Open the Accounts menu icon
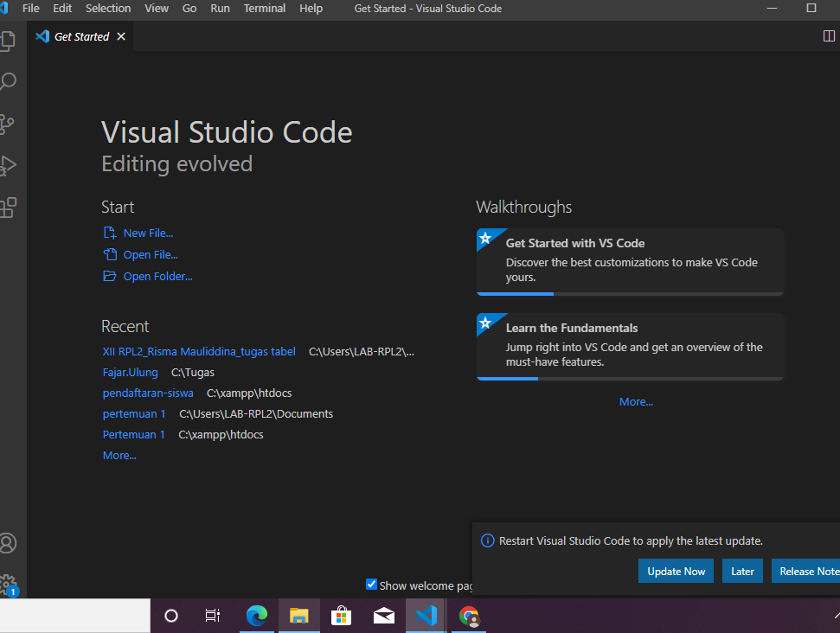 click(x=8, y=543)
